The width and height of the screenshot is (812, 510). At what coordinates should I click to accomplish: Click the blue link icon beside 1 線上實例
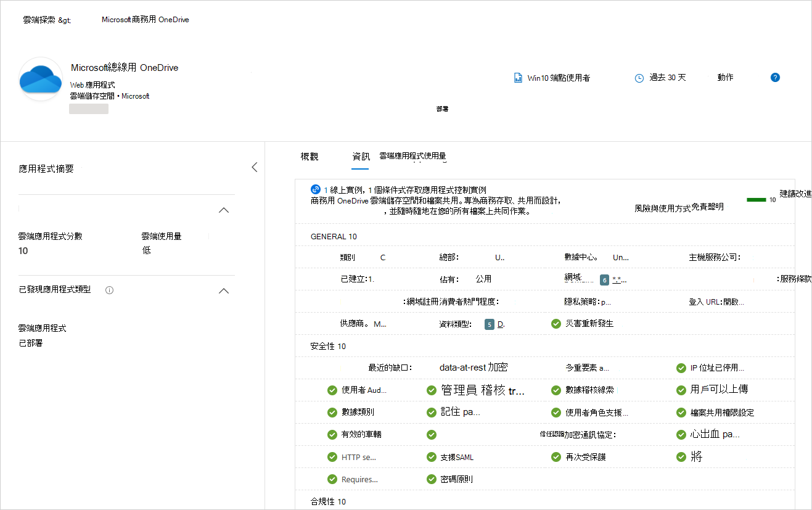pyautogui.click(x=316, y=189)
